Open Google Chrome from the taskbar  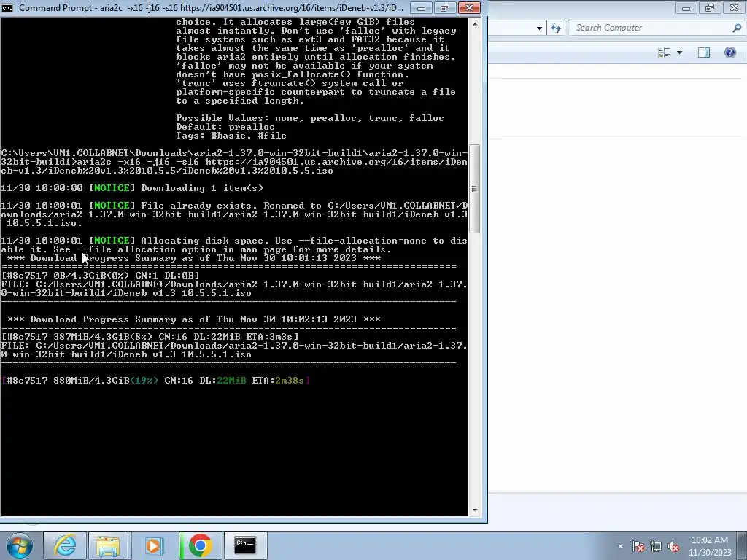pyautogui.click(x=200, y=545)
